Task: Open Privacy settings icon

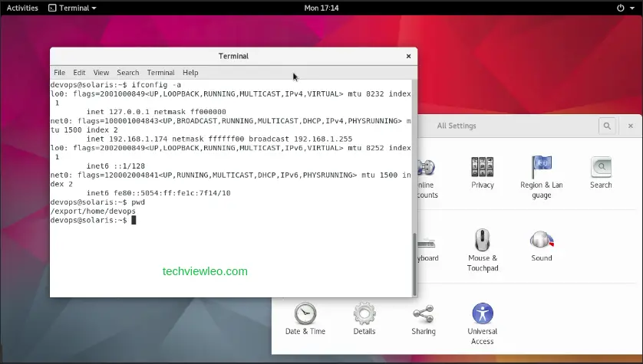Action: [x=482, y=167]
